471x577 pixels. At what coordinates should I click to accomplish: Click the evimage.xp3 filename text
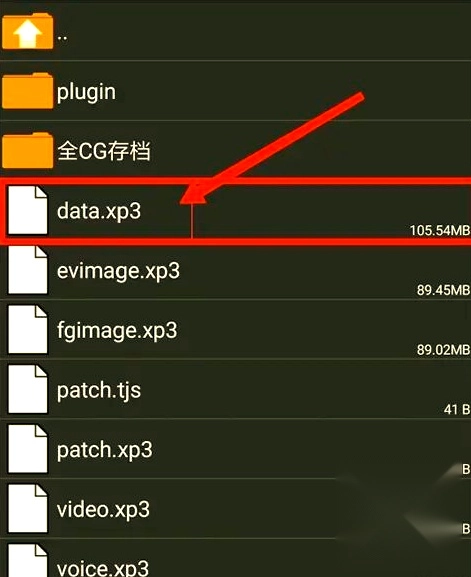(118, 271)
